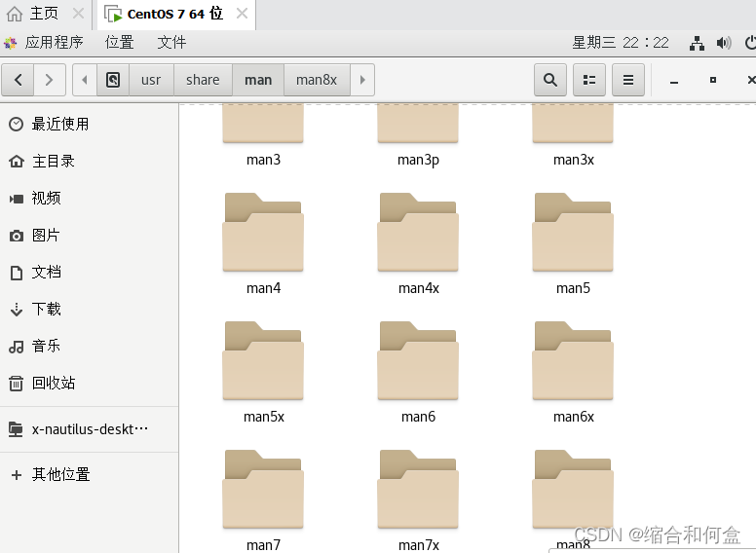The width and height of the screenshot is (756, 553).
Task: Open Music (音乐) in sidebar
Action: tap(90, 346)
